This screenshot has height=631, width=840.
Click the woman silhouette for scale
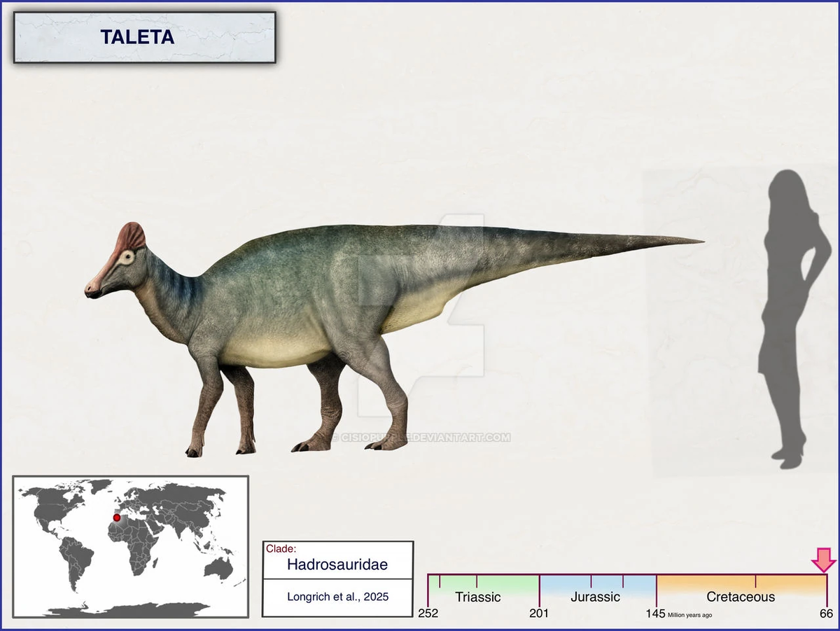coord(793,319)
